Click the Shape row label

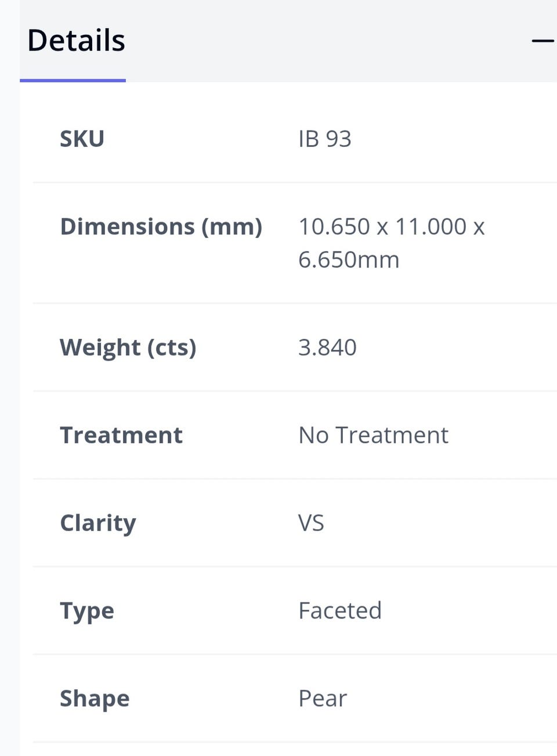[95, 699]
